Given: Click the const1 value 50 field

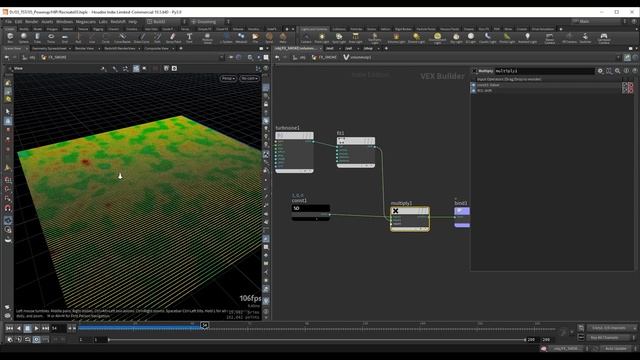Looking at the screenshot, I should [x=311, y=208].
